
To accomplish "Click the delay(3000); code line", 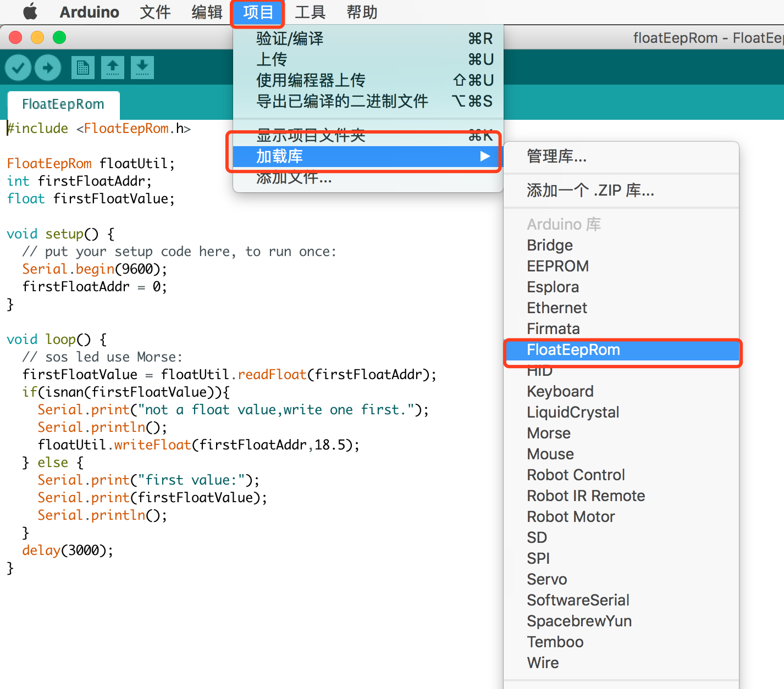I will pos(68,551).
